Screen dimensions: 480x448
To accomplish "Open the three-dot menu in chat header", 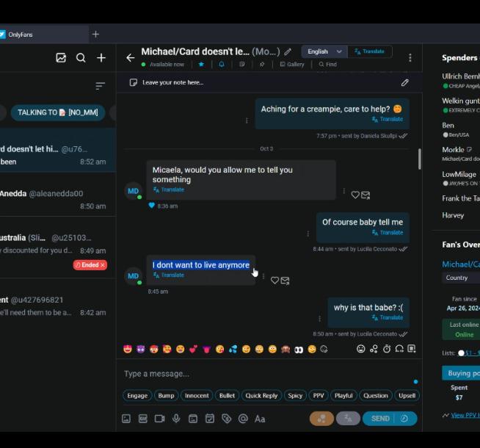I will (x=410, y=58).
